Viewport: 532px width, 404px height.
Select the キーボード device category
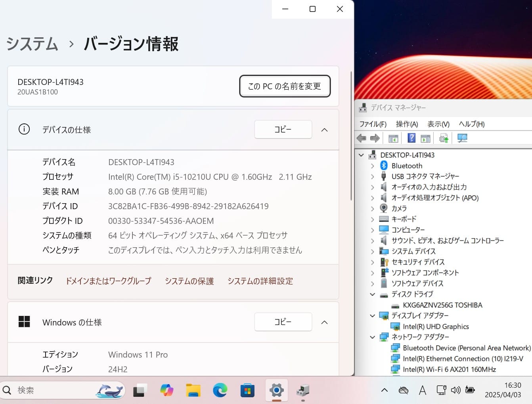point(404,219)
